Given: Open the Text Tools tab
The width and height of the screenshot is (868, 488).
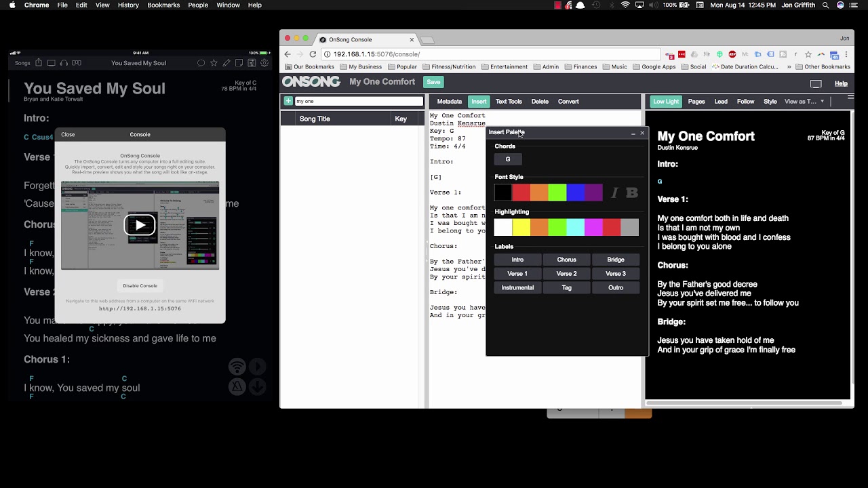Looking at the screenshot, I should pos(509,102).
